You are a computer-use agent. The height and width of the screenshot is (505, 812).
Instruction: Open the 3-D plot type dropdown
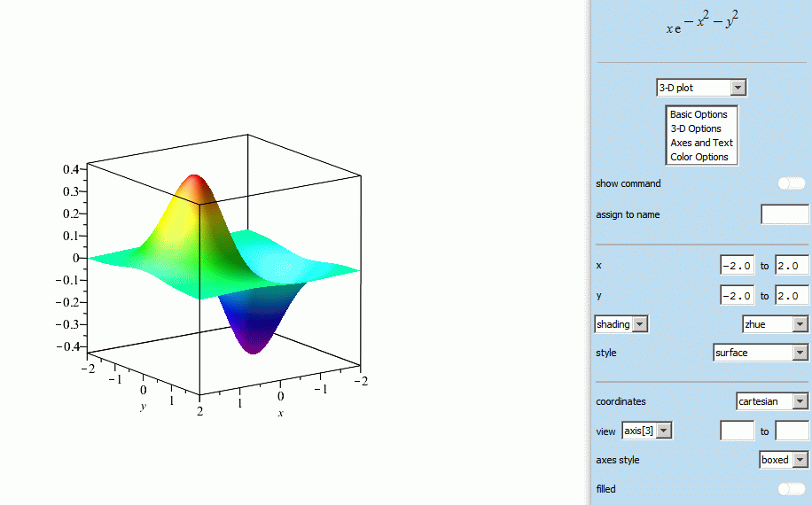[701, 88]
